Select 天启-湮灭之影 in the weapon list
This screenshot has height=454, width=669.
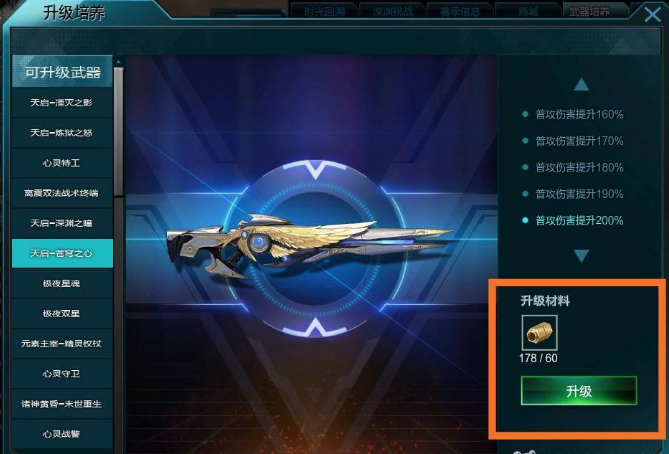62,103
